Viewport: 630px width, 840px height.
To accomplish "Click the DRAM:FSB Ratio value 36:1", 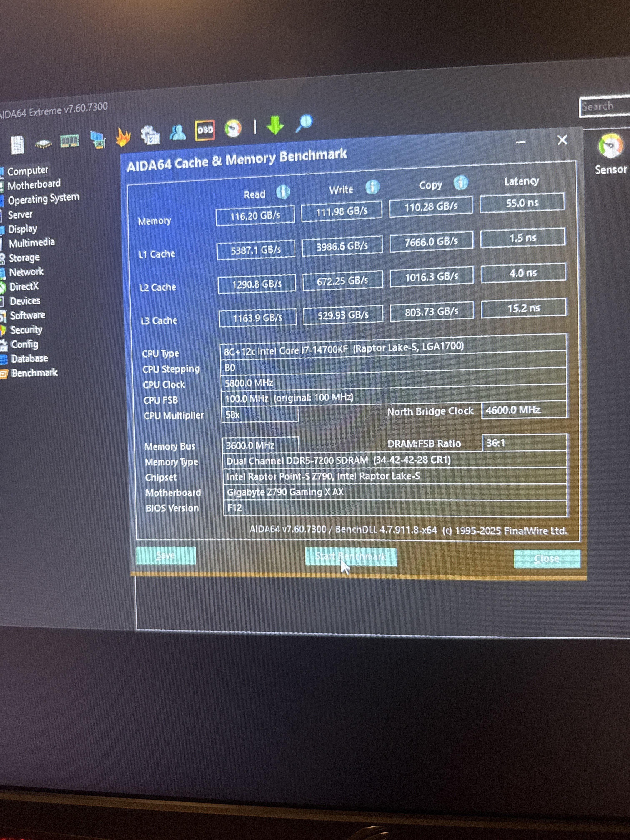I will (x=524, y=442).
